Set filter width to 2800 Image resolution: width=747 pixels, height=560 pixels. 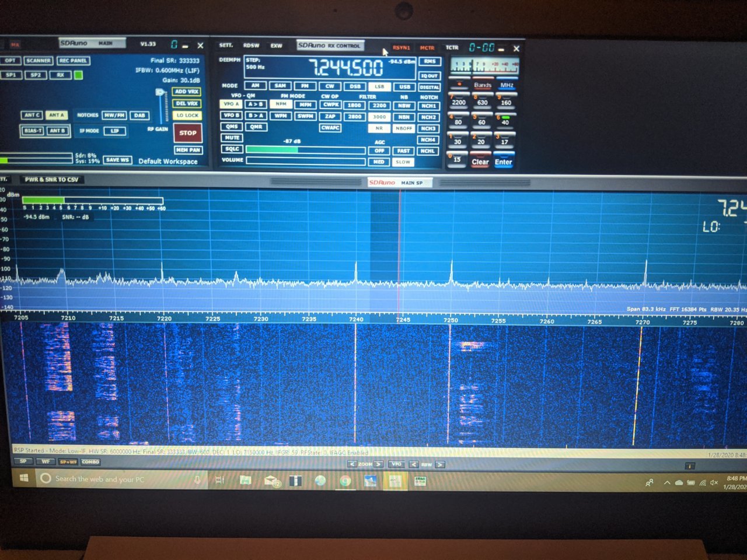coord(355,117)
